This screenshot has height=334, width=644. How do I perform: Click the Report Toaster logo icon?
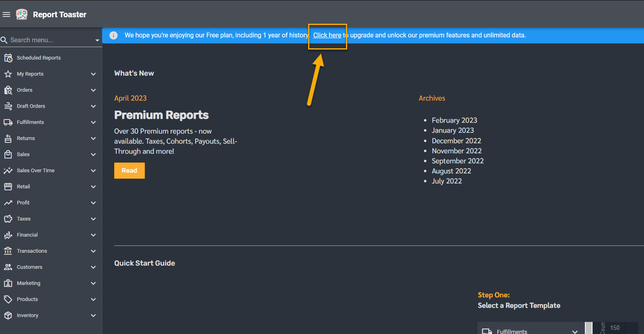click(22, 14)
